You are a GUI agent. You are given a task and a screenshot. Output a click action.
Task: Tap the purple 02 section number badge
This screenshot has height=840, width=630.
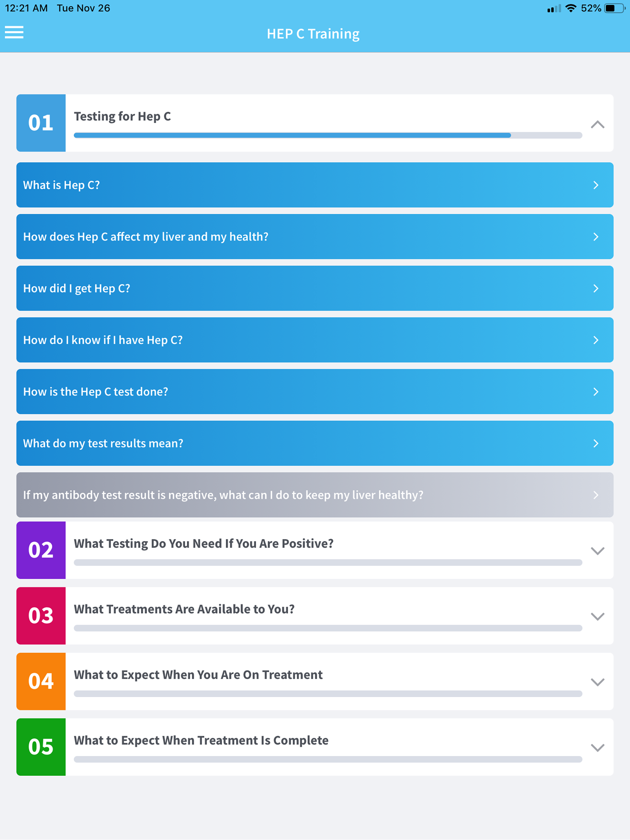pos(41,550)
